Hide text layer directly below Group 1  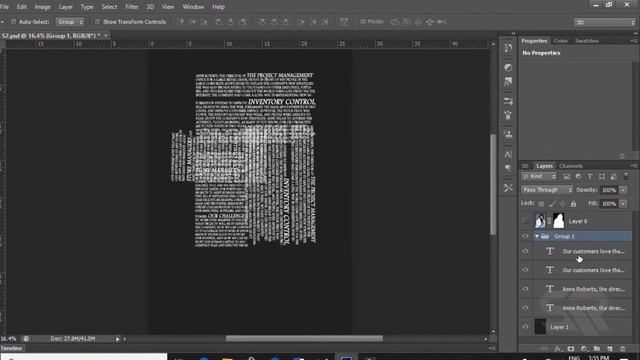point(525,251)
